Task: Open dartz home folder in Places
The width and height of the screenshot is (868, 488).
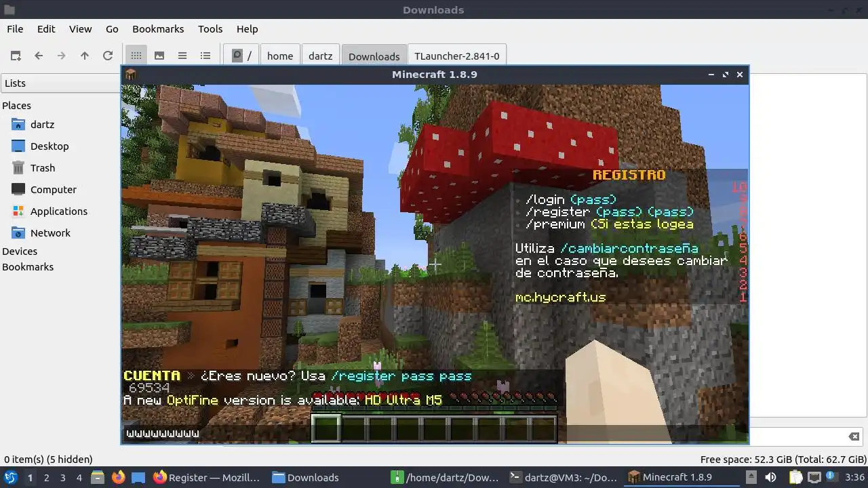Action: coord(42,125)
